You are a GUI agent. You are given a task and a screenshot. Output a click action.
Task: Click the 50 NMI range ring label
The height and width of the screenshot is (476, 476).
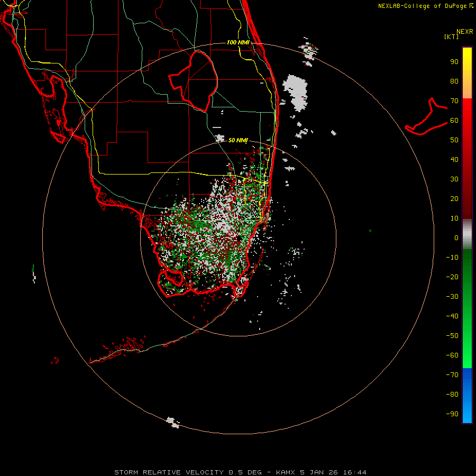tap(238, 140)
